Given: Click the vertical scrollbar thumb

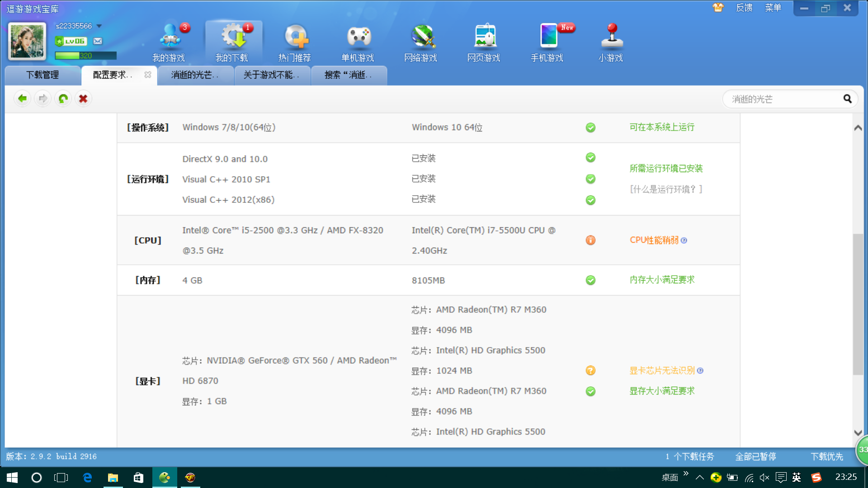Looking at the screenshot, I should click(x=858, y=305).
